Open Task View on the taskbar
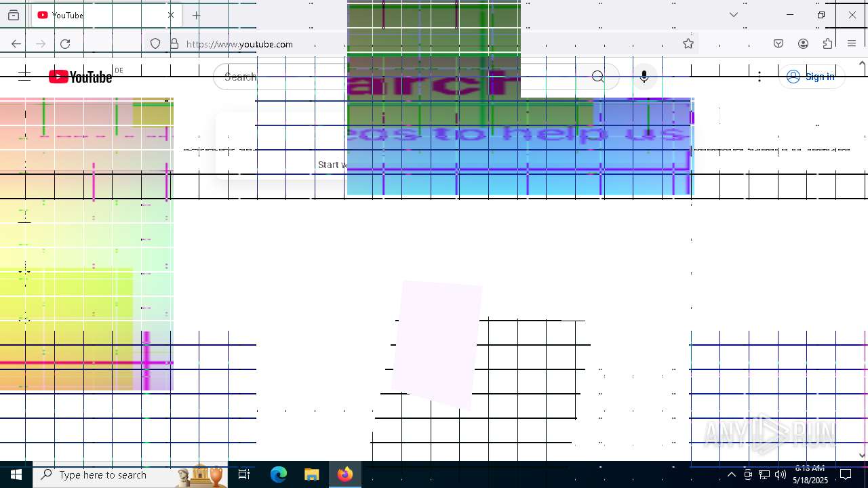Screen dimensions: 868x488 click(x=245, y=475)
